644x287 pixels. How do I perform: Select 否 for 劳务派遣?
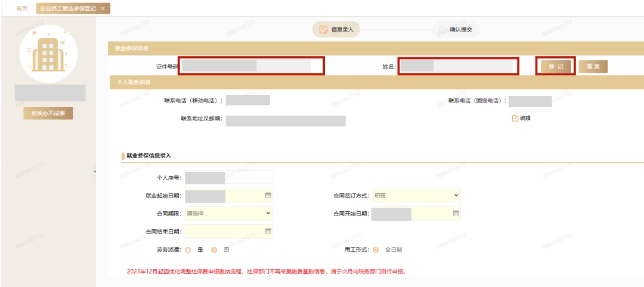pos(214,249)
